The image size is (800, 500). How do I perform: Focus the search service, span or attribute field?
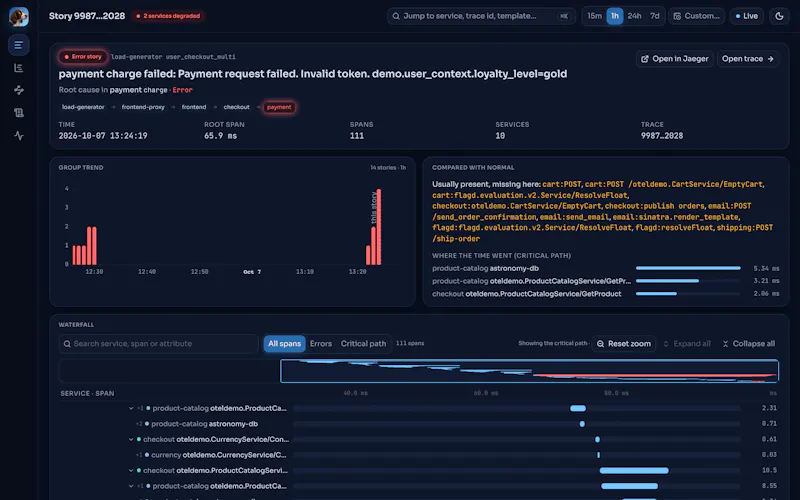point(159,344)
